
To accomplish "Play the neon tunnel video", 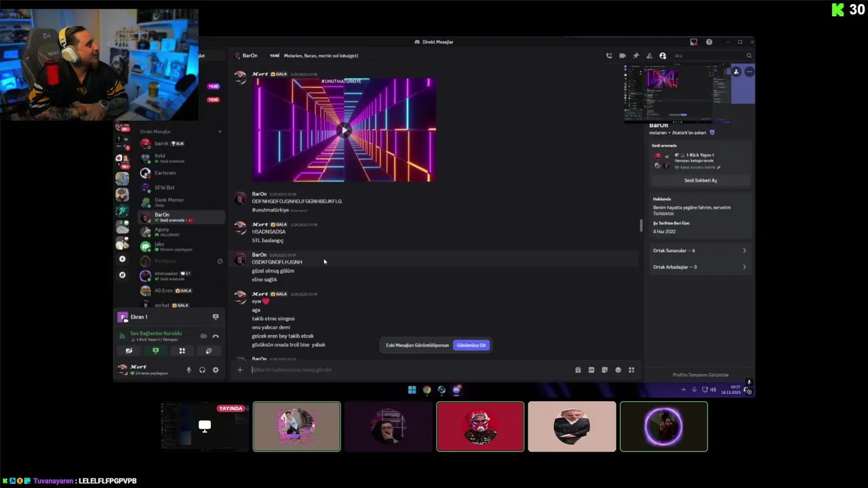I will click(x=344, y=129).
